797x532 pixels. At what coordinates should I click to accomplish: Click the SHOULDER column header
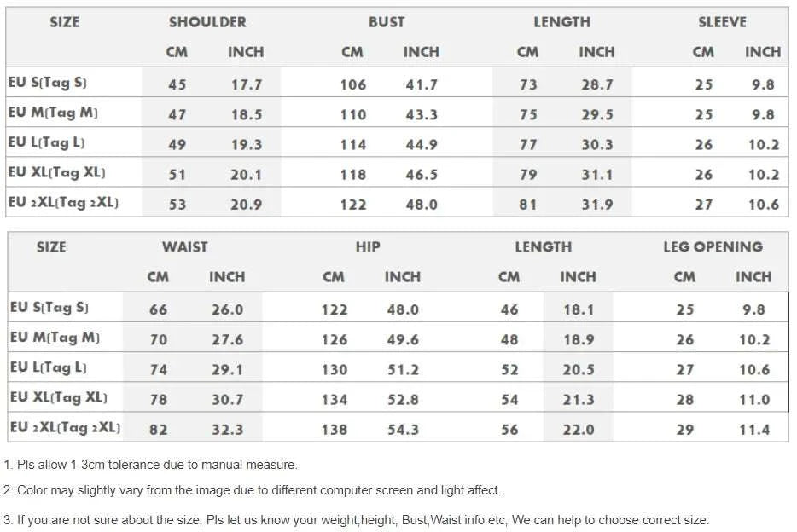[207, 22]
